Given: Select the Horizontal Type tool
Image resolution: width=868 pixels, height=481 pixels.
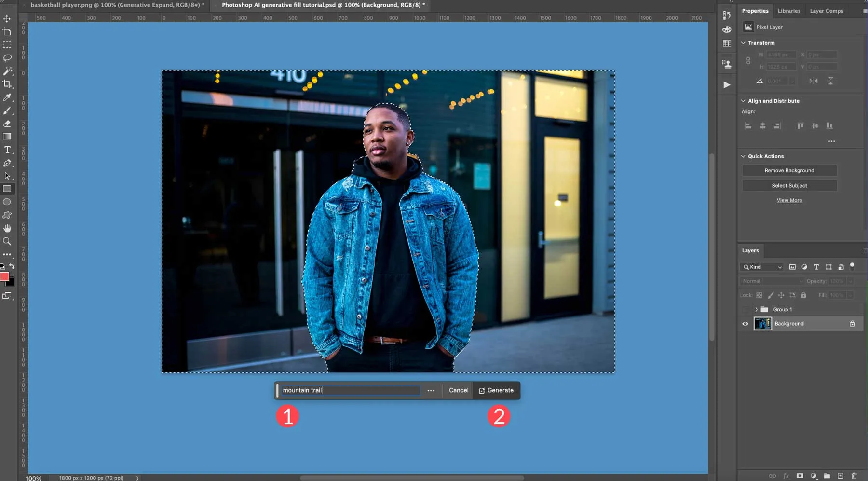Looking at the screenshot, I should (x=7, y=150).
